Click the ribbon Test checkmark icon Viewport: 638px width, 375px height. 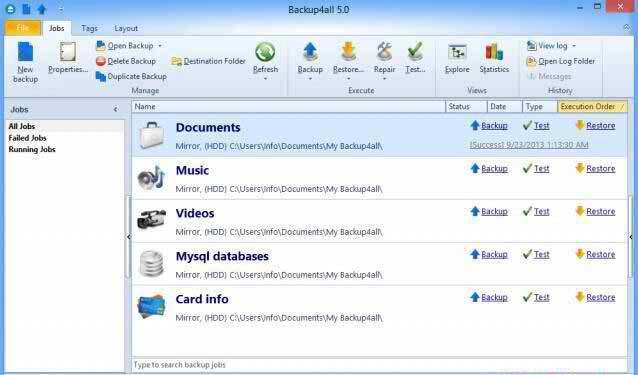pos(415,52)
